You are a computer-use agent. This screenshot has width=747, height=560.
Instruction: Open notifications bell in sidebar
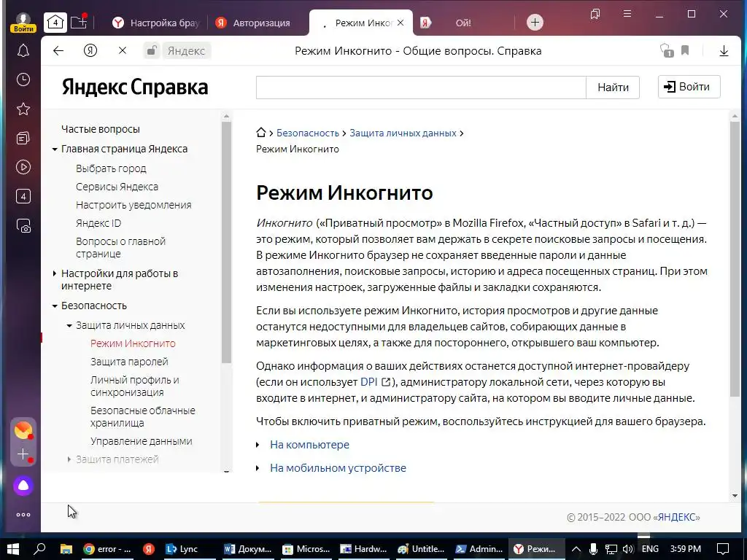click(x=23, y=50)
